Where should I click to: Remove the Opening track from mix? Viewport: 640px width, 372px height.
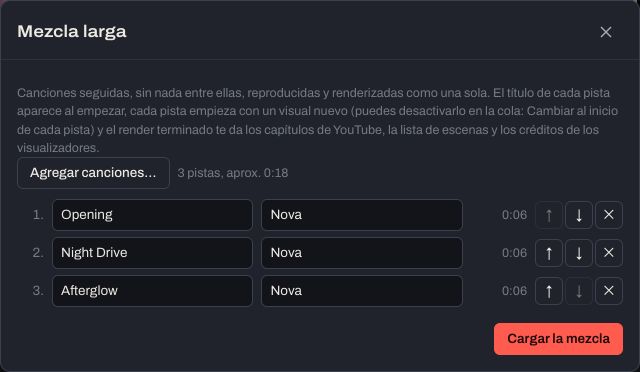(x=609, y=215)
